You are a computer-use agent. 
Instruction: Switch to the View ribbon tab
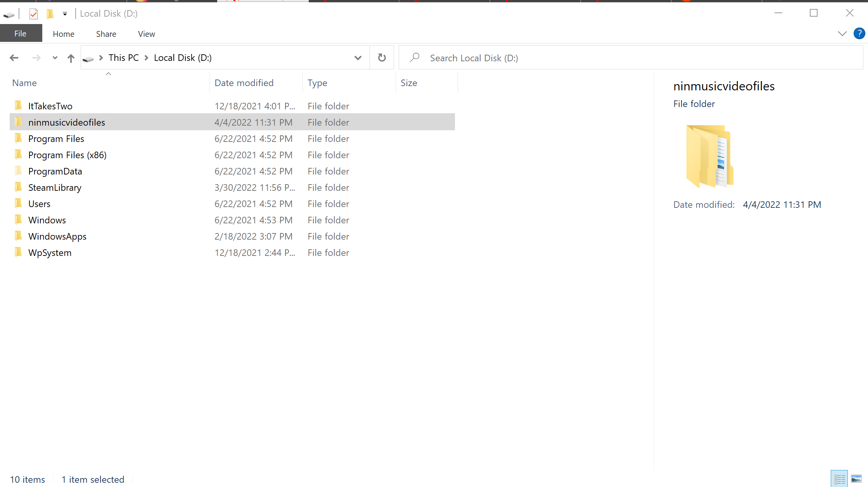point(146,34)
